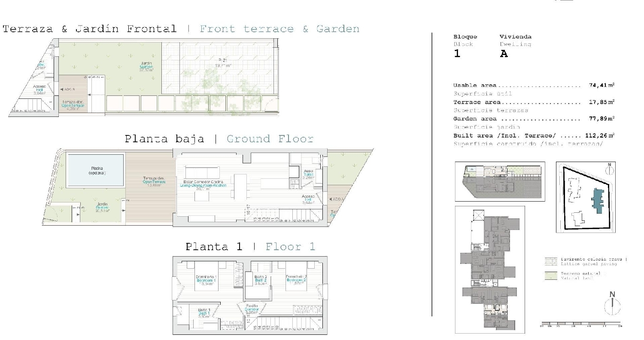Click the block number '1'
The image size is (644, 340).
[x=457, y=54]
